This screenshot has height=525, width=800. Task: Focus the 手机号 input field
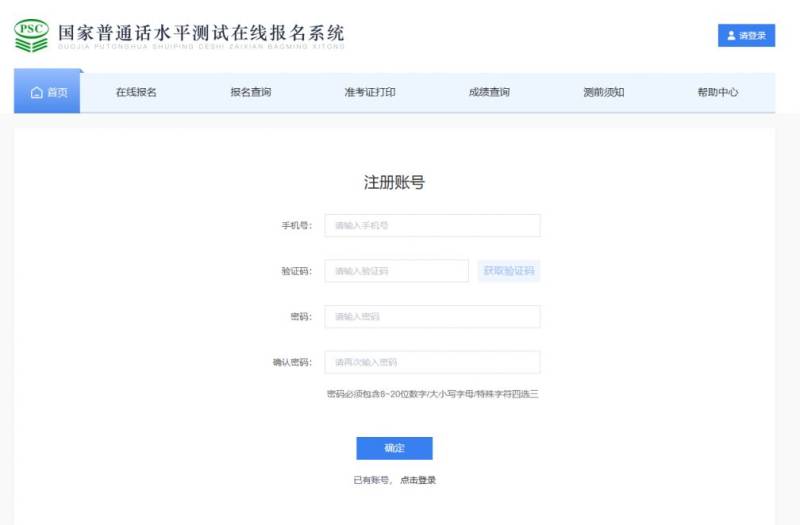[x=432, y=226]
